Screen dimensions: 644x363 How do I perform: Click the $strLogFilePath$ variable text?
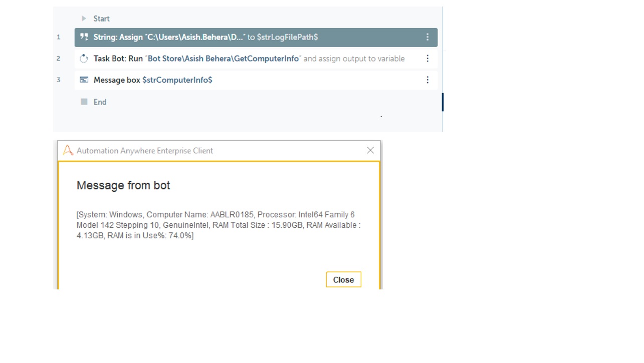287,37
